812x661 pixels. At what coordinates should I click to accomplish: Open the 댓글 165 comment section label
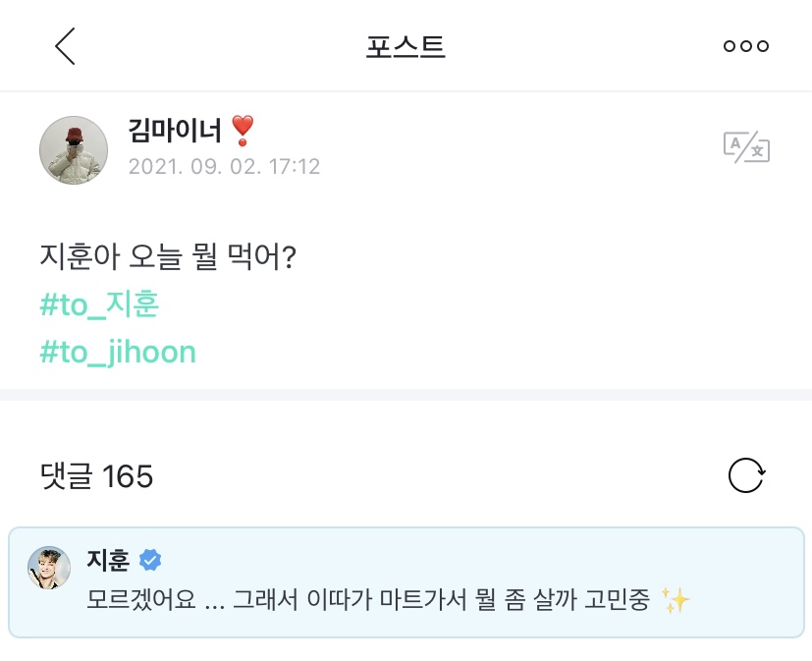pyautogui.click(x=95, y=476)
